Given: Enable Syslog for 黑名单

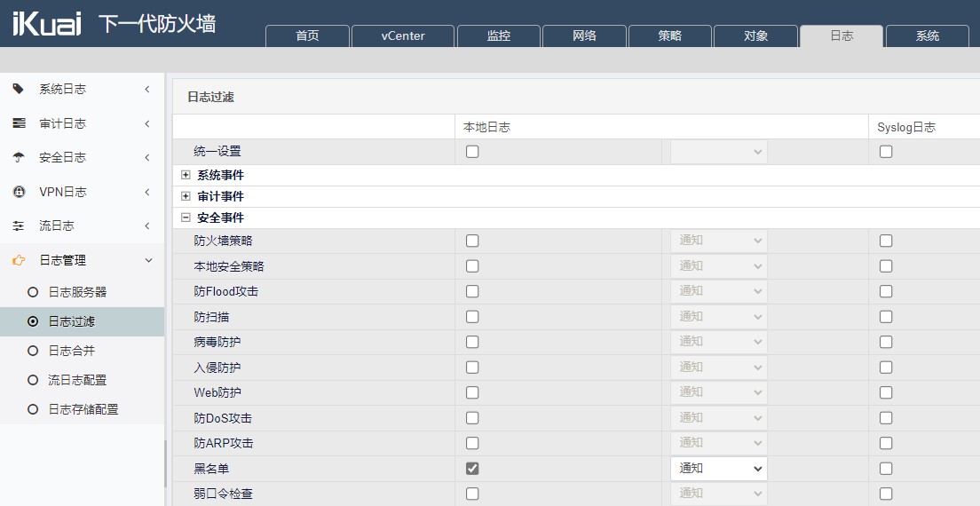Looking at the screenshot, I should click(886, 469).
